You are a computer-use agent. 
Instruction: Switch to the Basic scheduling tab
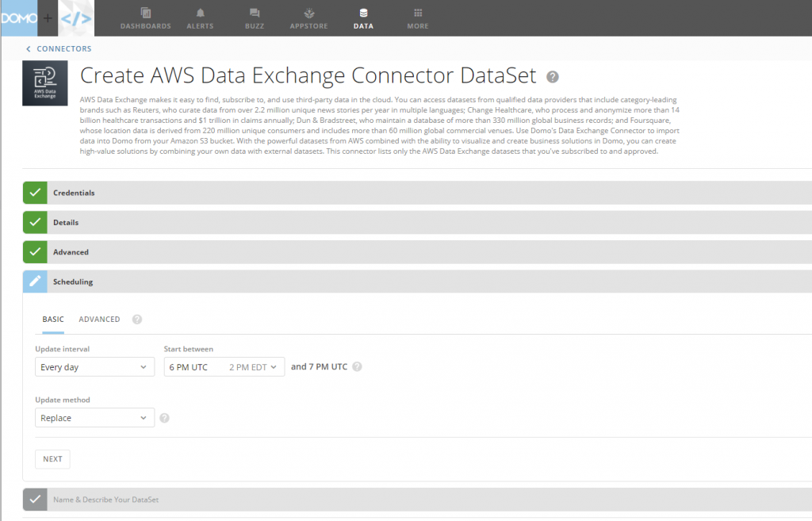52,319
